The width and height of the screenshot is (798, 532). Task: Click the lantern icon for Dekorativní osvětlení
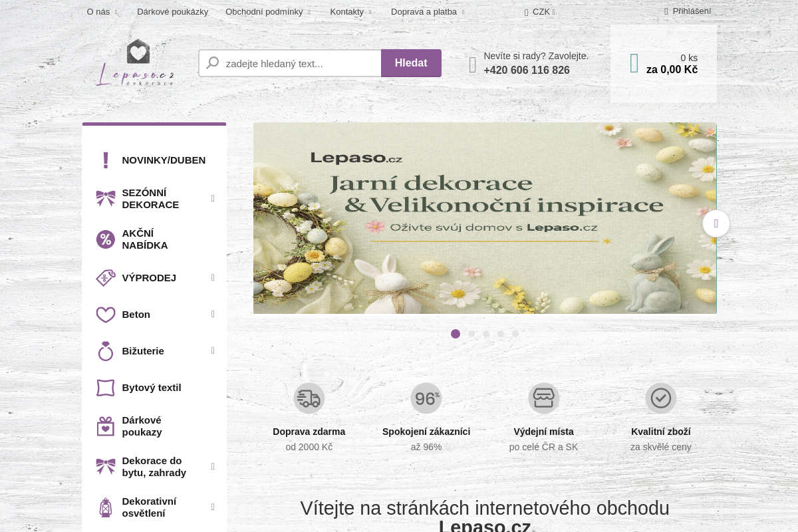(106, 507)
